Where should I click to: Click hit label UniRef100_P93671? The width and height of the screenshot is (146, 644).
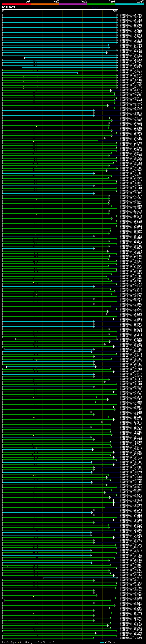click(x=131, y=113)
